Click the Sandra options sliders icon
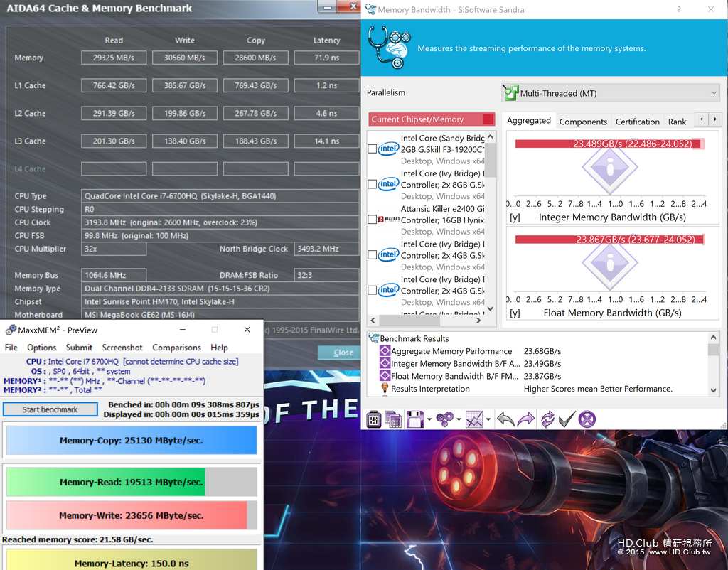This screenshot has height=570, width=728. 374,419
